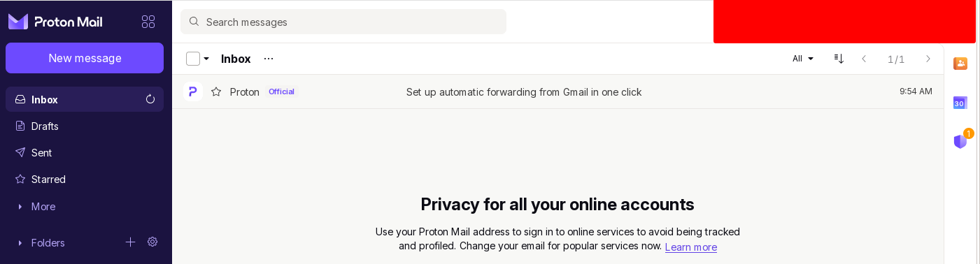Open the Security Center shield icon
Image resolution: width=980 pixels, height=264 pixels.
(960, 141)
